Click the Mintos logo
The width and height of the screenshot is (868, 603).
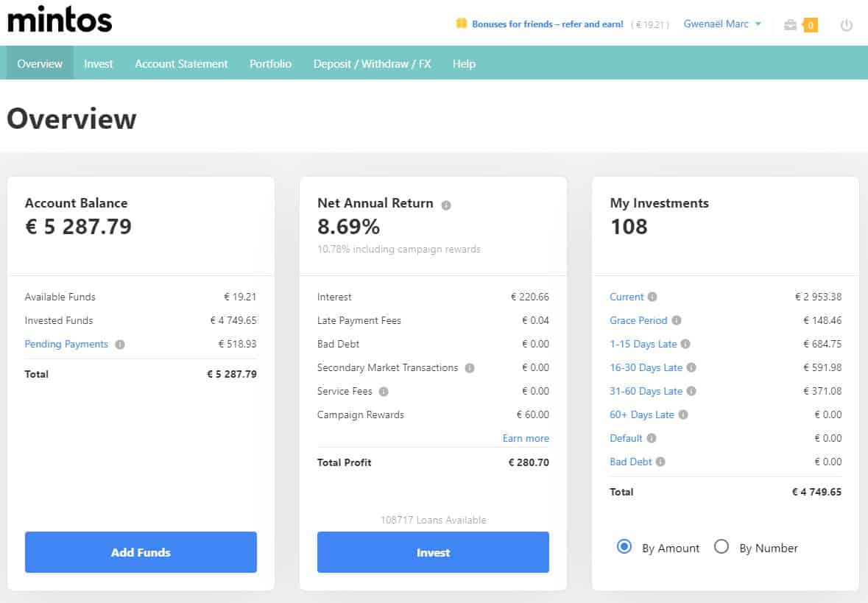pos(60,20)
